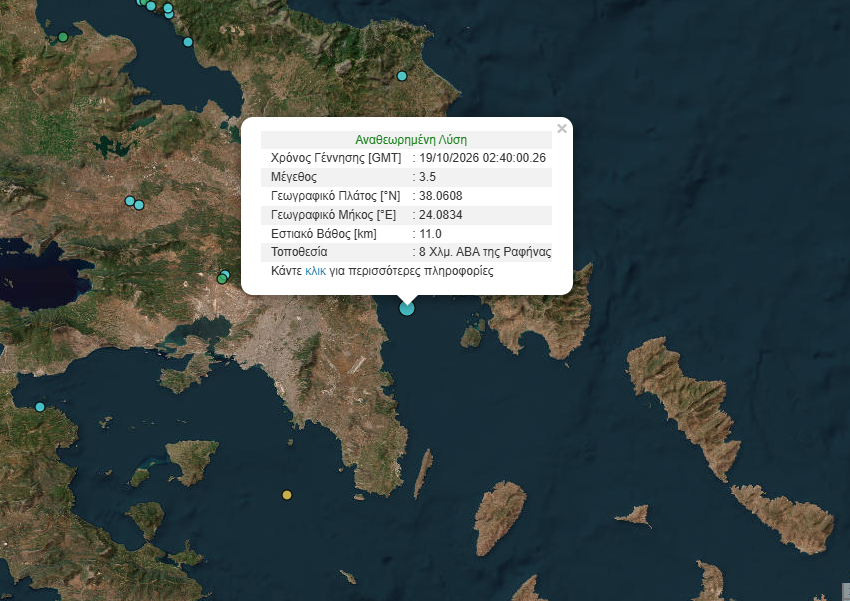Select cyan marker on Euboea north of popup
This screenshot has height=601, width=850.
[402, 76]
